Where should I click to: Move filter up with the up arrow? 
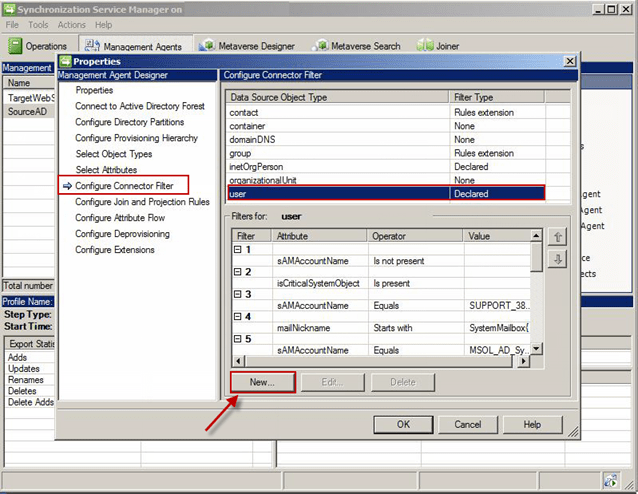tap(559, 238)
